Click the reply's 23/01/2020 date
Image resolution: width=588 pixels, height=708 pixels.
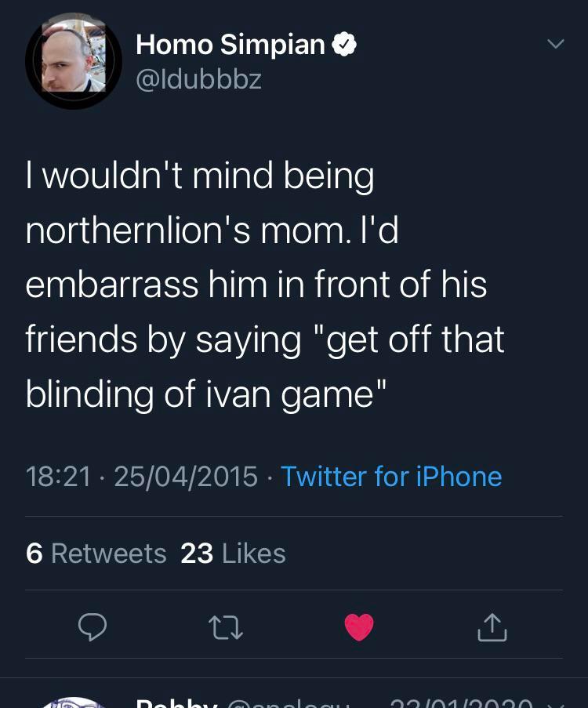(461, 703)
